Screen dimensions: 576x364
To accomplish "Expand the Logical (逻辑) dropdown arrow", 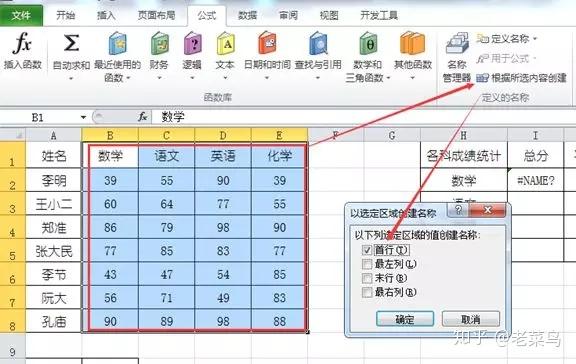I will coord(192,78).
